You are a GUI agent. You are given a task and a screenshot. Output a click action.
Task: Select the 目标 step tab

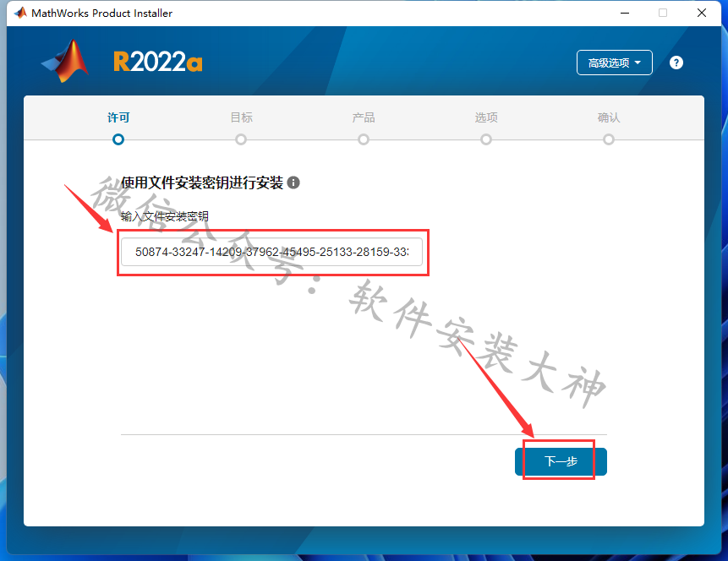(242, 117)
